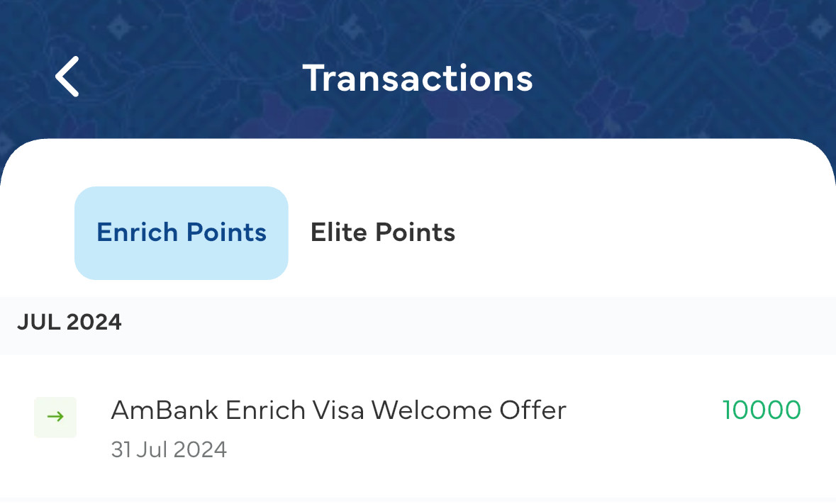Click the Transactions page title

418,78
